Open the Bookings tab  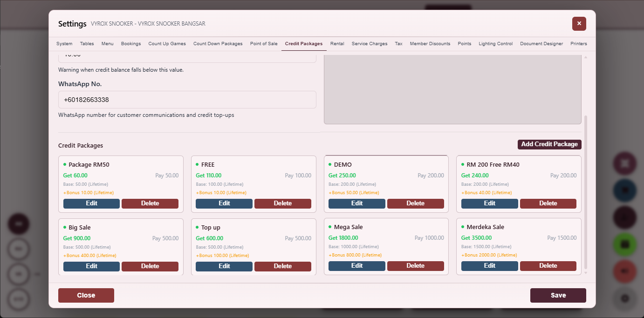pos(131,44)
